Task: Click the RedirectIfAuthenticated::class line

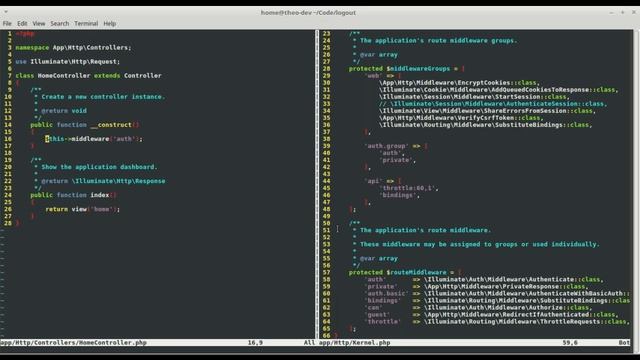Action: 491,315
